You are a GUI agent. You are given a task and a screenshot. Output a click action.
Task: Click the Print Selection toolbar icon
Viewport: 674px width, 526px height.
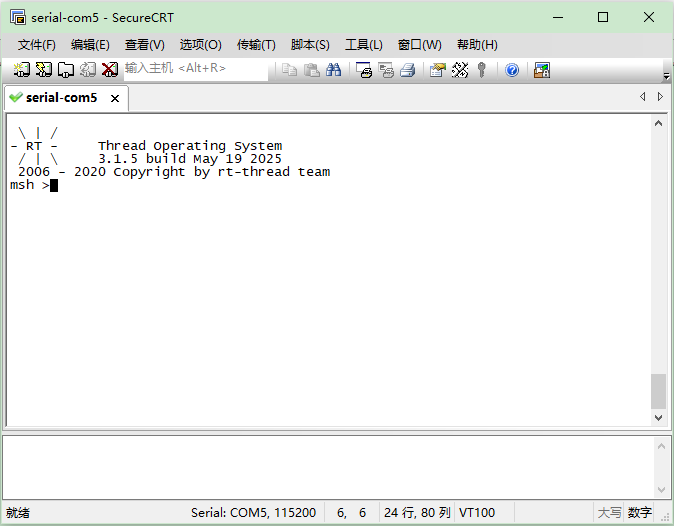pyautogui.click(x=386, y=70)
